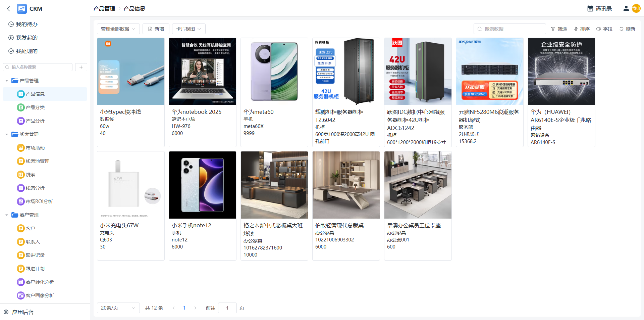Click the 客户转化分析 purple icon

pyautogui.click(x=20, y=282)
